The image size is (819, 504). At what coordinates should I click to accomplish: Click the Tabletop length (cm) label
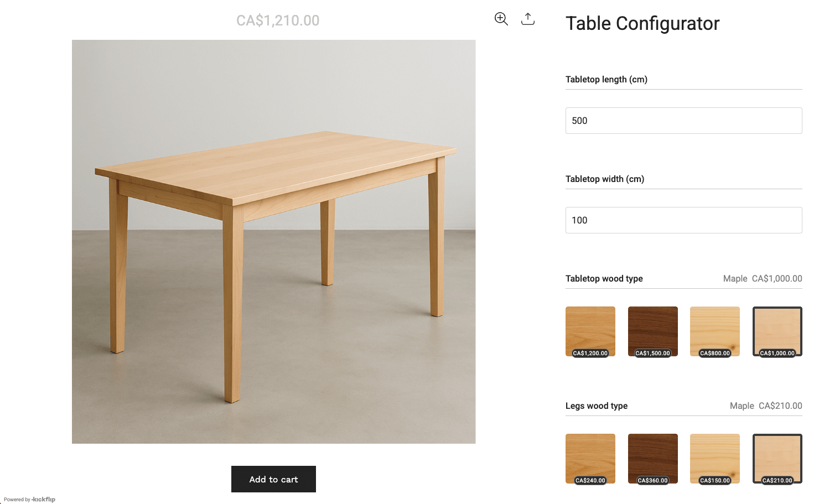tap(607, 80)
